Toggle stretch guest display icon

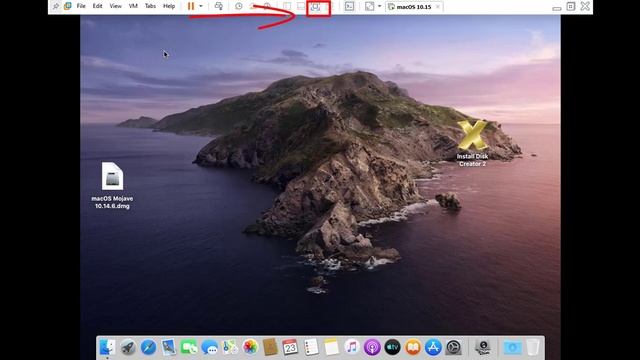pyautogui.click(x=369, y=6)
